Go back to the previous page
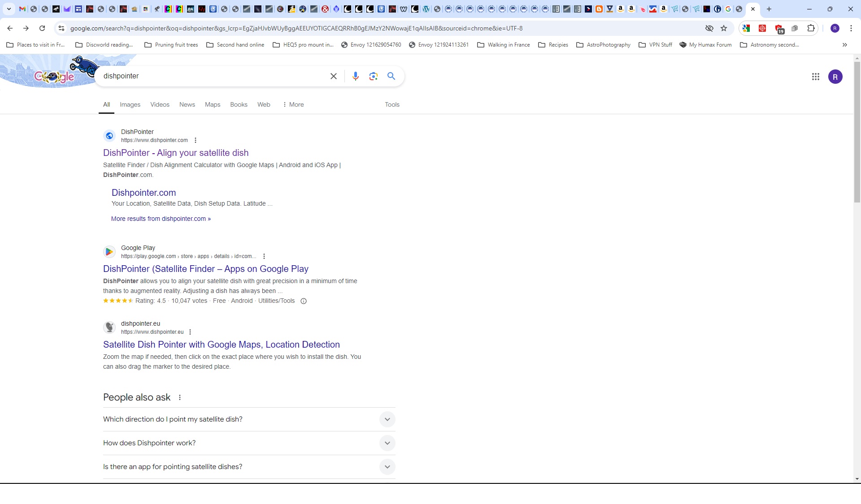The height and width of the screenshot is (504, 861). 10,28
